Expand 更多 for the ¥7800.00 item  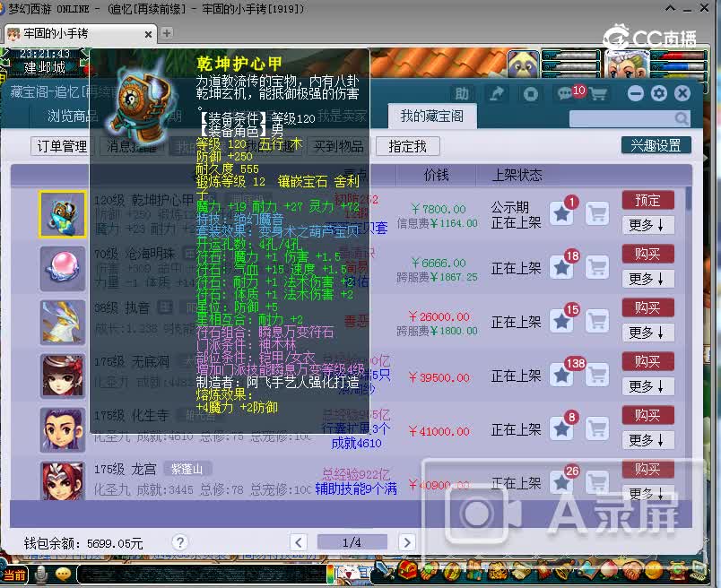647,225
